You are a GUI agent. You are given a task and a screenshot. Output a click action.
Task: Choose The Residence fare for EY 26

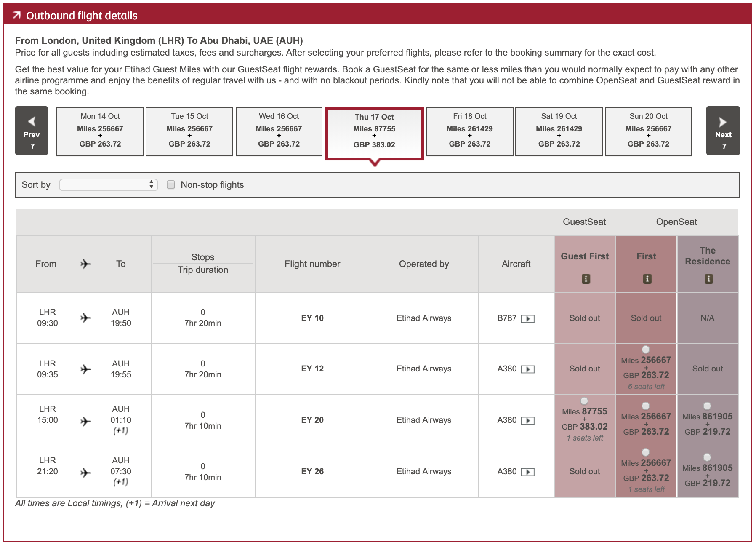707,457
